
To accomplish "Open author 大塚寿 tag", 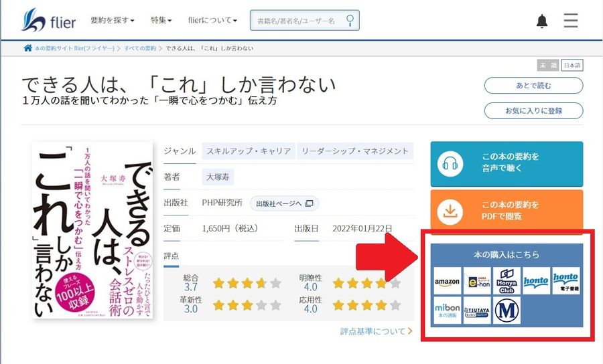I will coord(218,177).
